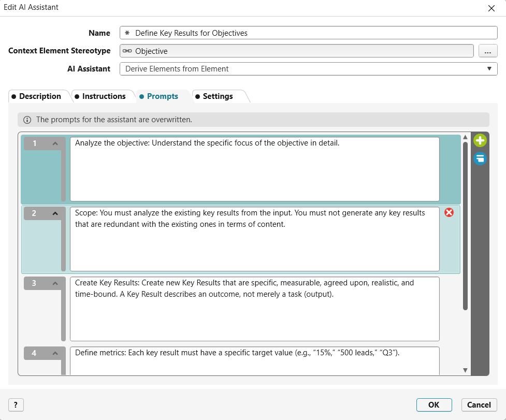Image resolution: width=506 pixels, height=420 pixels.
Task: Click the link icon in the stereotype field
Action: point(128,51)
